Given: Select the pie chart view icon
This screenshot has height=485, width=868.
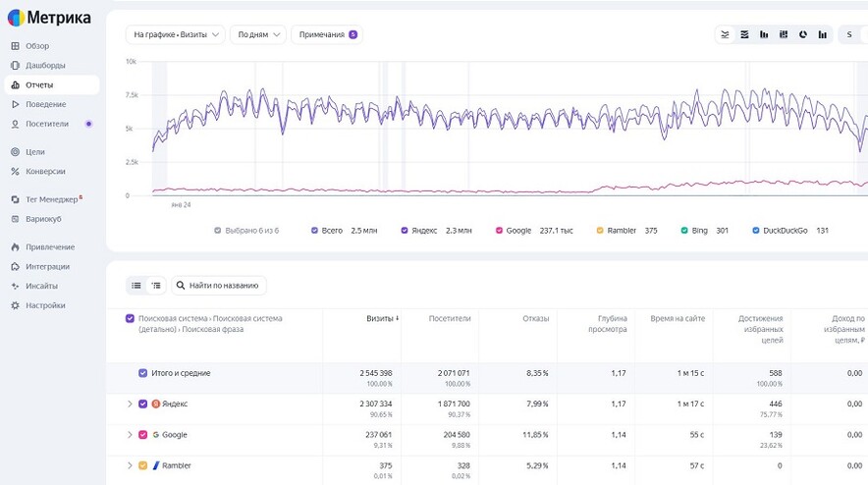Looking at the screenshot, I should 802,34.
